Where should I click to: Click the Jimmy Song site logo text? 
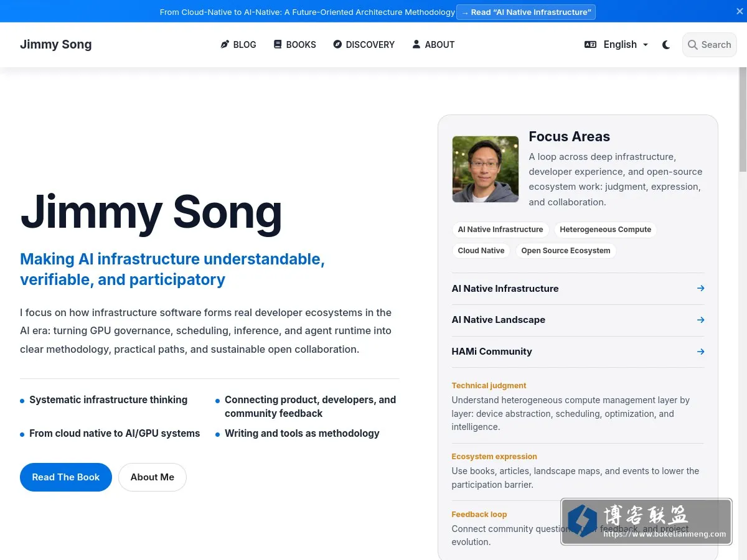click(56, 45)
